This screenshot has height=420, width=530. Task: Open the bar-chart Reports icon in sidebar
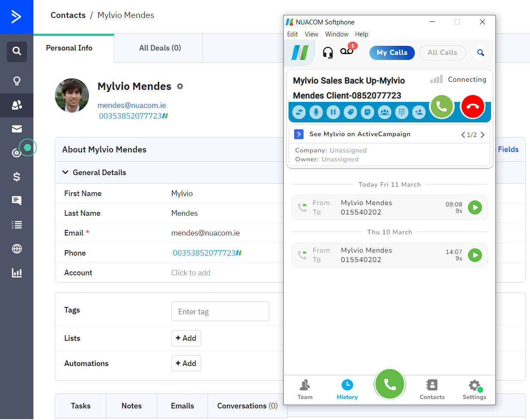point(17,273)
